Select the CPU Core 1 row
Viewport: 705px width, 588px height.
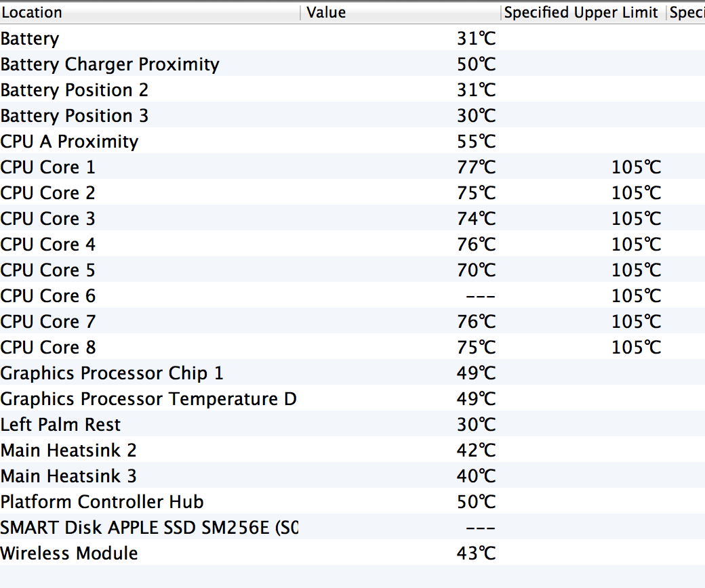pos(352,167)
